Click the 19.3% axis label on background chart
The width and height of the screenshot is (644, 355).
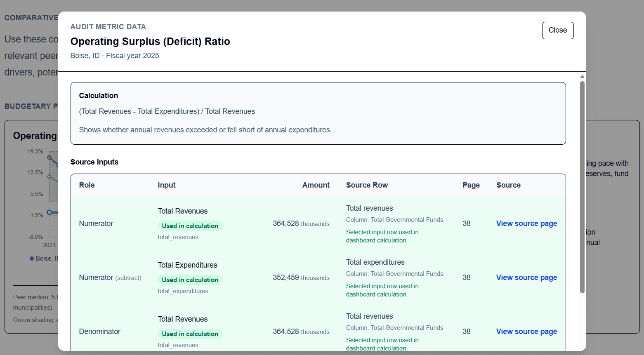(x=35, y=151)
